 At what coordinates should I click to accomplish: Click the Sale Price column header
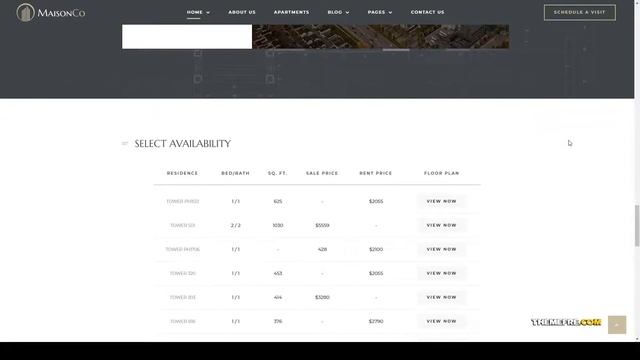click(322, 173)
